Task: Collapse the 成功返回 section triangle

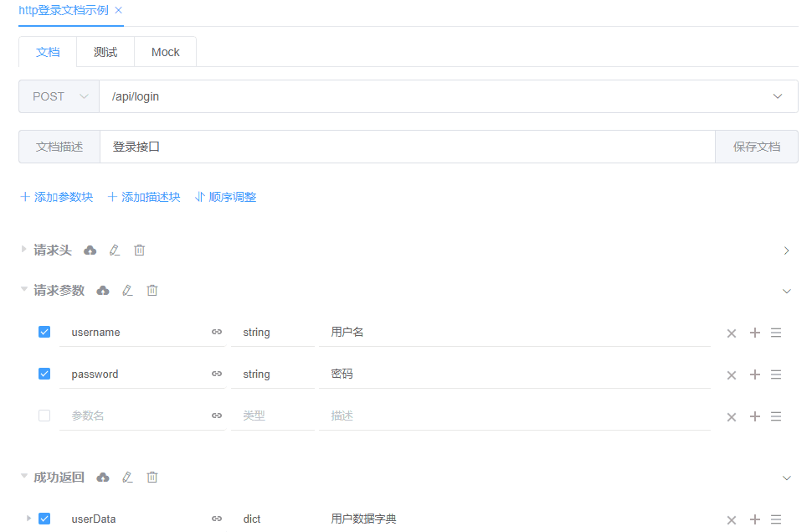Action: (x=23, y=476)
